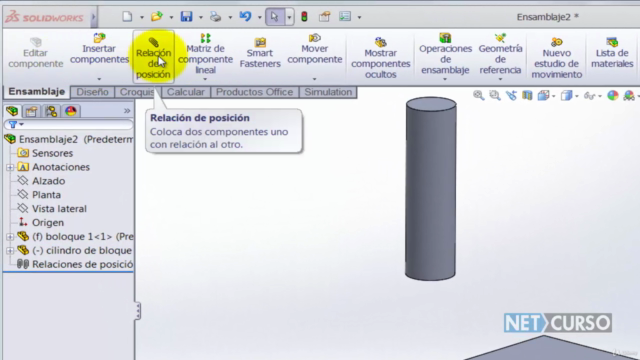Click Editar componente tool
The image size is (640, 360).
(36, 53)
